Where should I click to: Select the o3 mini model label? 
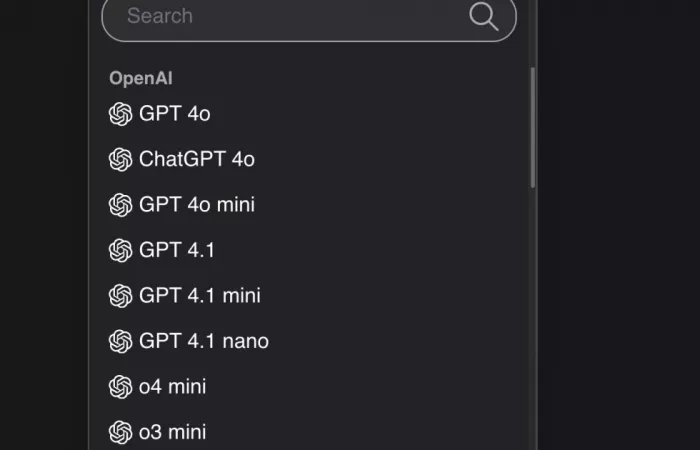tap(173, 432)
